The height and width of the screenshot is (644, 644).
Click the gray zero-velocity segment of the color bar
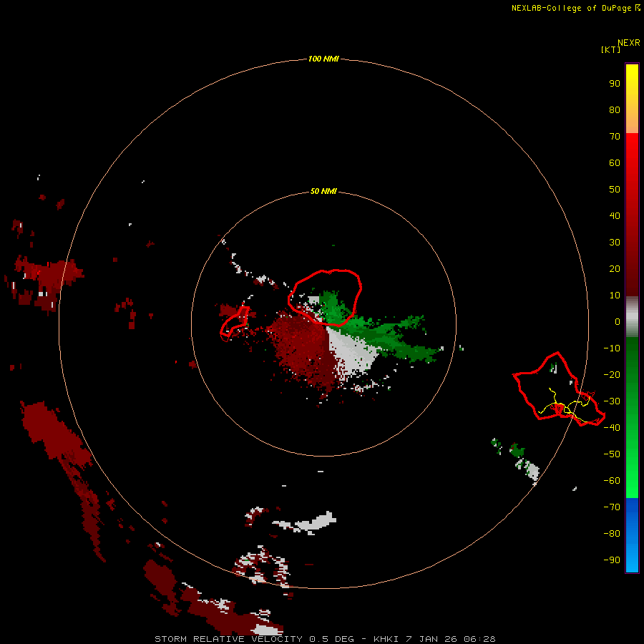(632, 317)
